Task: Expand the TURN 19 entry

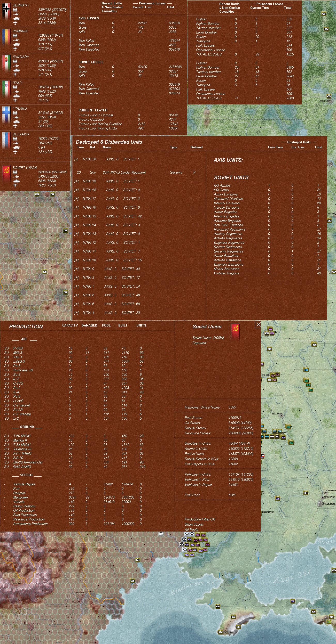Action: (76, 181)
